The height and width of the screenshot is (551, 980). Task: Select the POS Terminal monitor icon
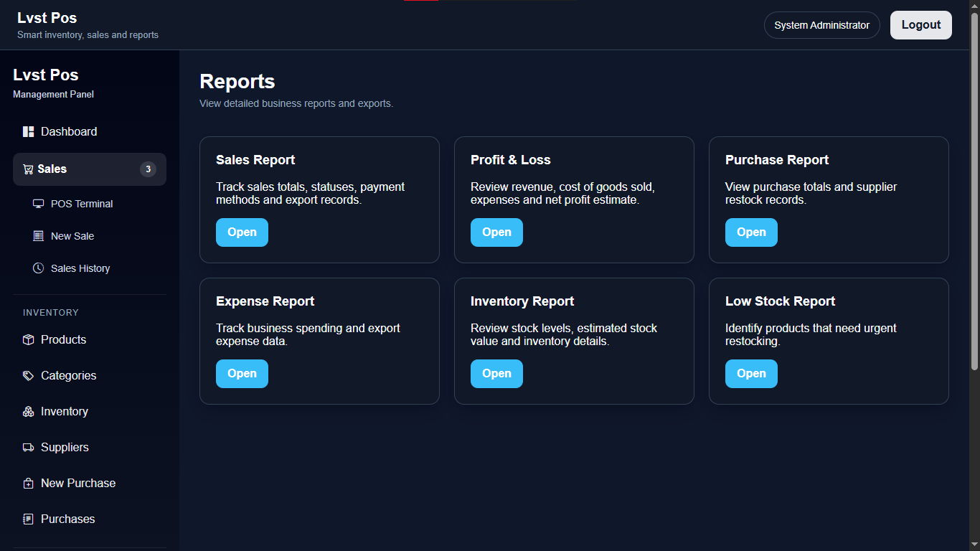(x=38, y=203)
